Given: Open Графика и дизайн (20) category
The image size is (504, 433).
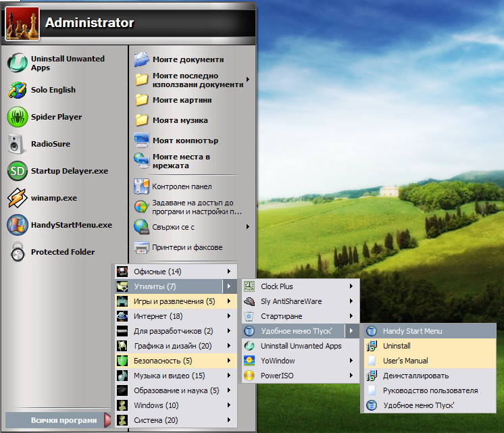Looking at the screenshot, I should (176, 346).
